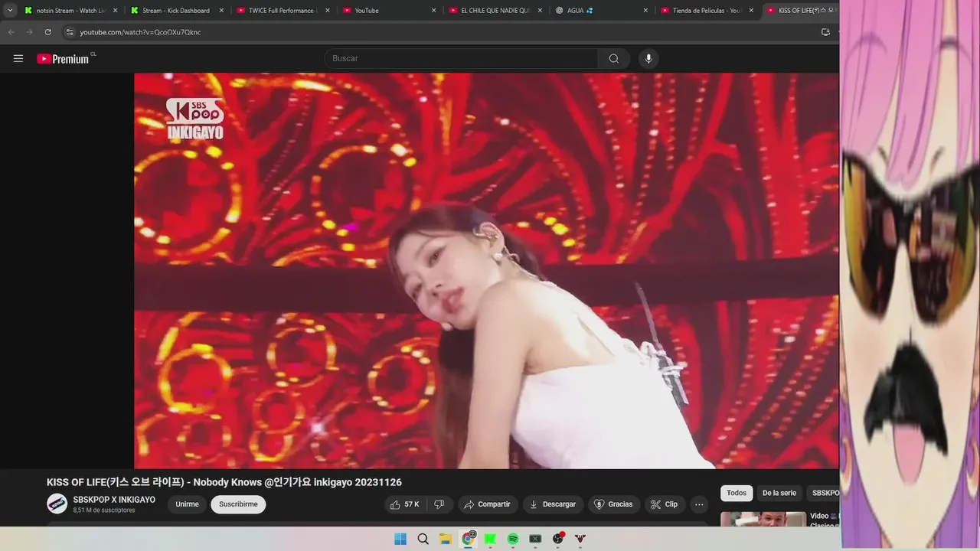The height and width of the screenshot is (551, 980).
Task: Switch to TWICE Full Performance tab
Action: (283, 11)
